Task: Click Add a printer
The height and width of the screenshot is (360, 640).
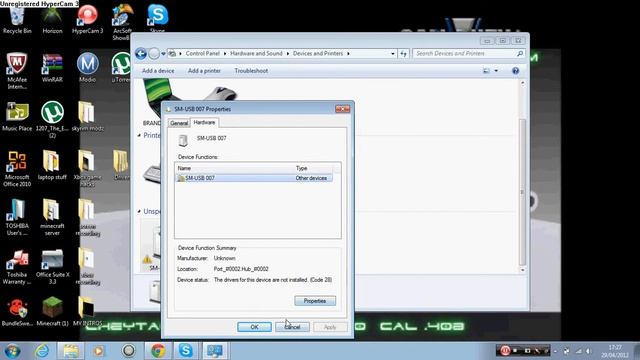Action: pyautogui.click(x=204, y=71)
